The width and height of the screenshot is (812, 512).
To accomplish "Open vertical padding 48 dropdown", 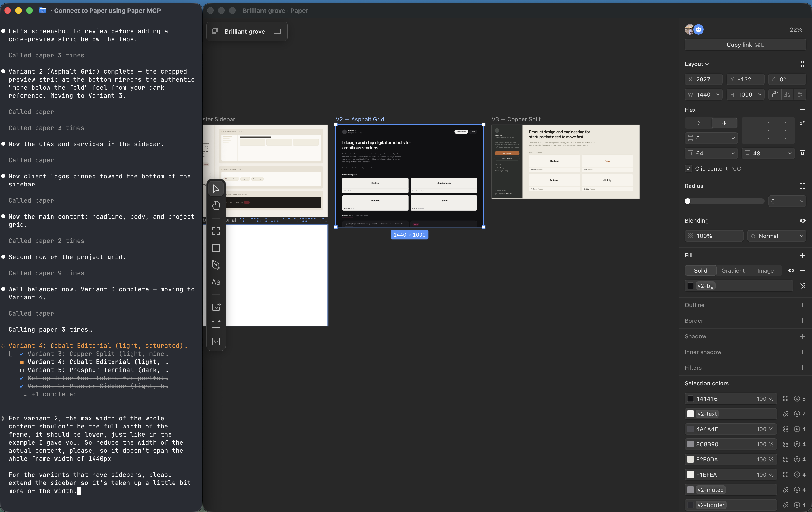I will pos(790,153).
